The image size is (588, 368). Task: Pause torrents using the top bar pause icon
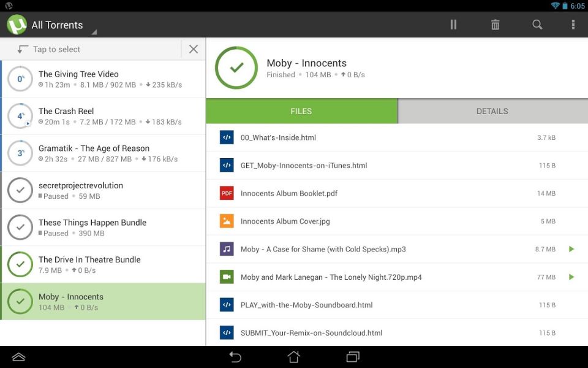click(x=453, y=25)
